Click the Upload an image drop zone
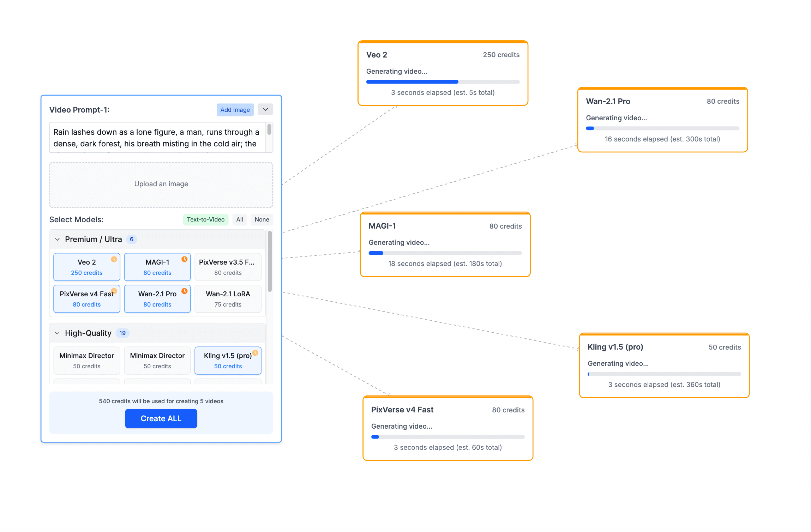This screenshot has width=811, height=532. pos(161,185)
